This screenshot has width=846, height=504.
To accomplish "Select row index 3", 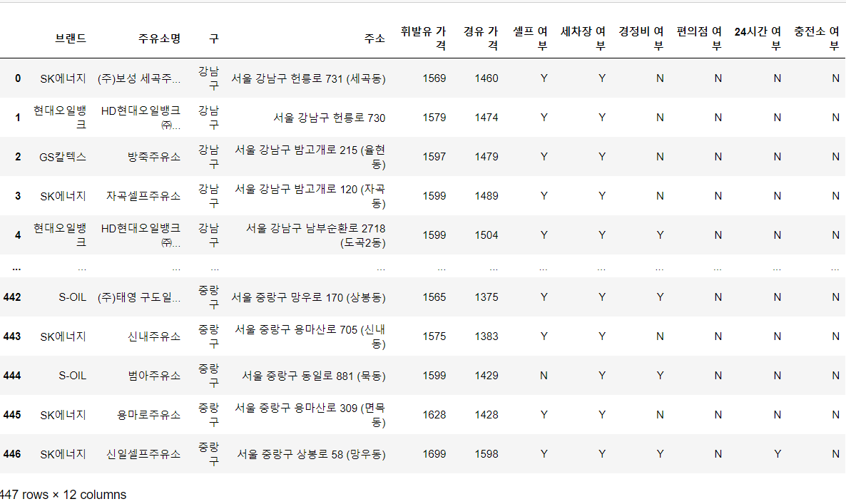I will click(x=18, y=196).
